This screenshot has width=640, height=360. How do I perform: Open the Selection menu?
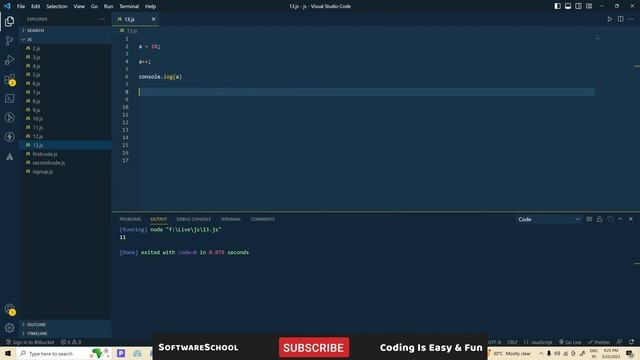point(57,6)
